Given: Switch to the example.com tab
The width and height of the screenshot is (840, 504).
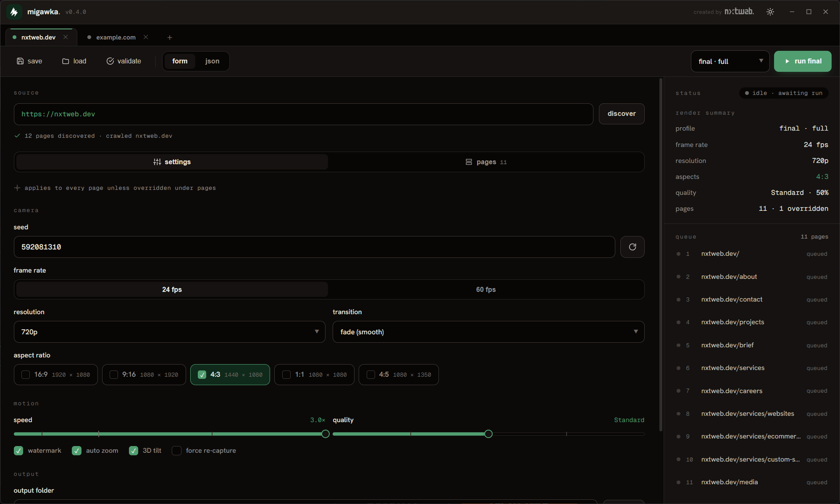Looking at the screenshot, I should click(x=116, y=37).
